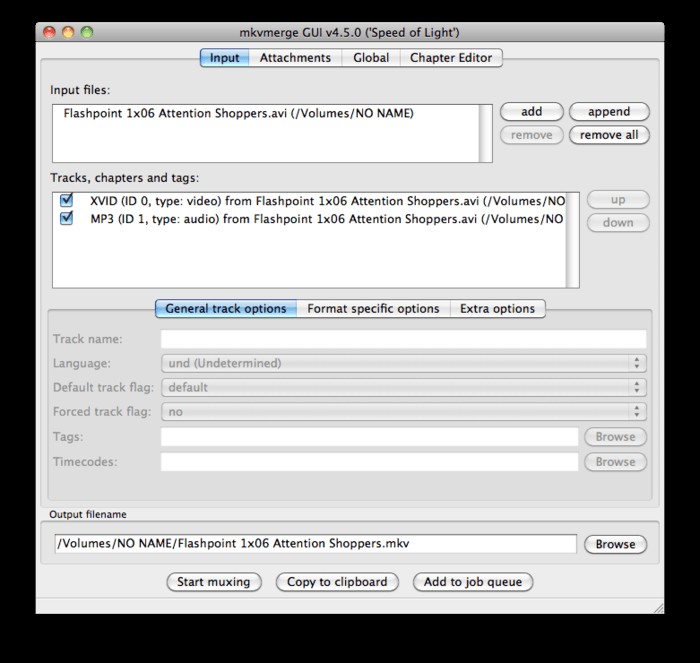
Task: Click the greyed-out remove button
Action: pyautogui.click(x=532, y=135)
